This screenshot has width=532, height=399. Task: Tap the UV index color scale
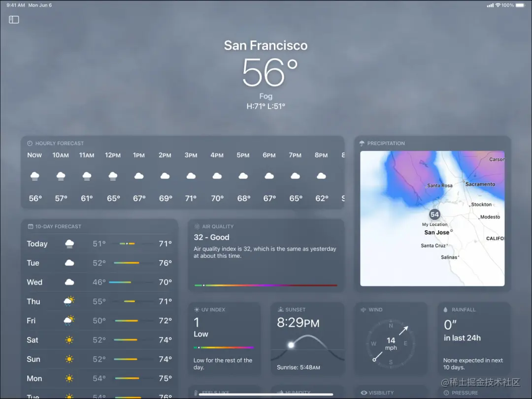[224, 347]
